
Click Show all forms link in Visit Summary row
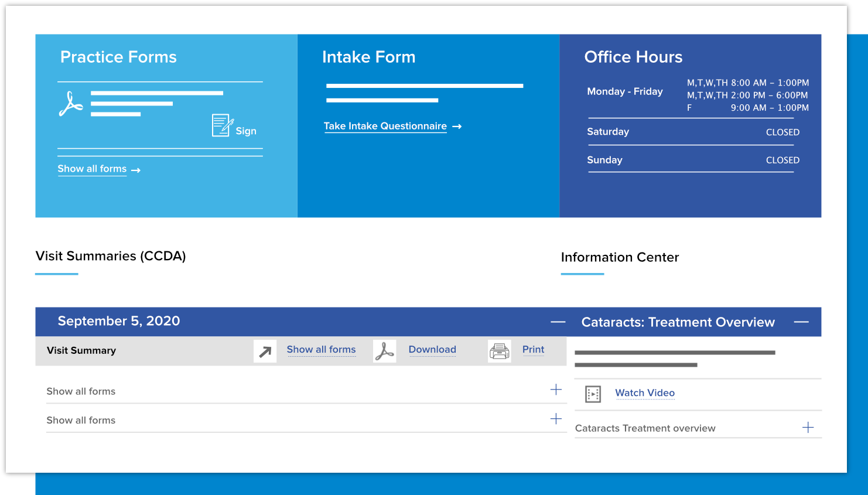click(x=321, y=350)
